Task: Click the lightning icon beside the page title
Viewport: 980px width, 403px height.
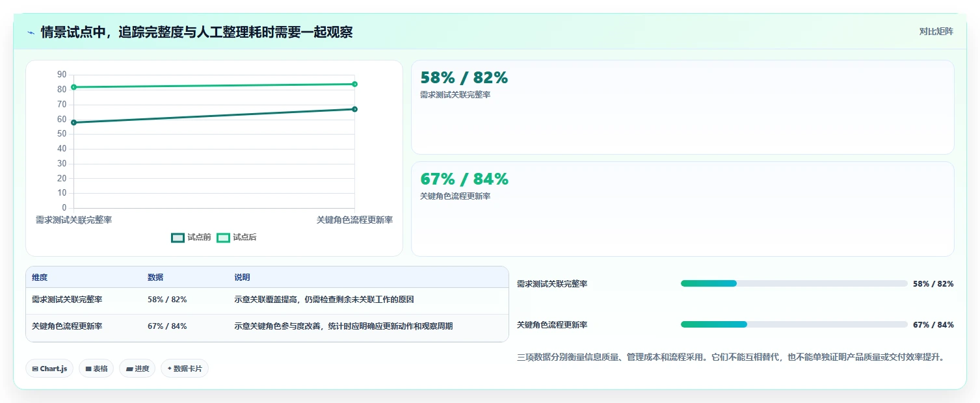Action: [31, 32]
